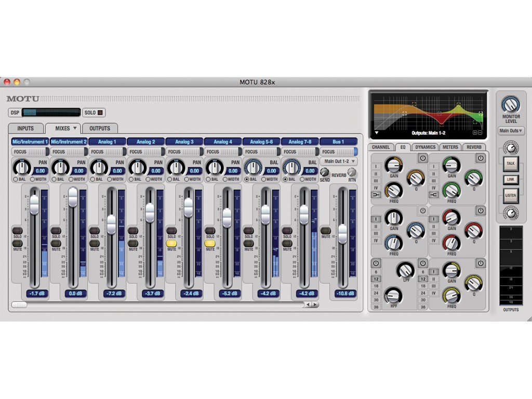Select BAL radio on Mic/Instrument 1
532x399 pixels.
pyautogui.click(x=16, y=179)
